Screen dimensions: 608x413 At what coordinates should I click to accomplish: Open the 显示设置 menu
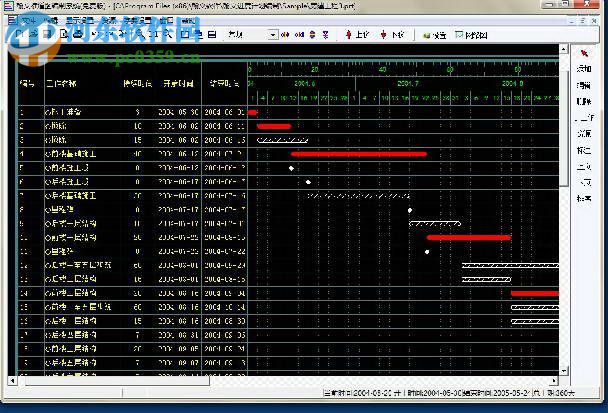[79, 21]
